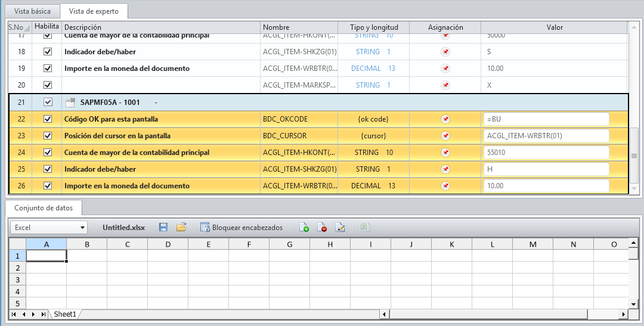644x326 pixels.
Task: Click the ACGL_ITEM-MARKSP name cell in row 20
Action: click(299, 85)
